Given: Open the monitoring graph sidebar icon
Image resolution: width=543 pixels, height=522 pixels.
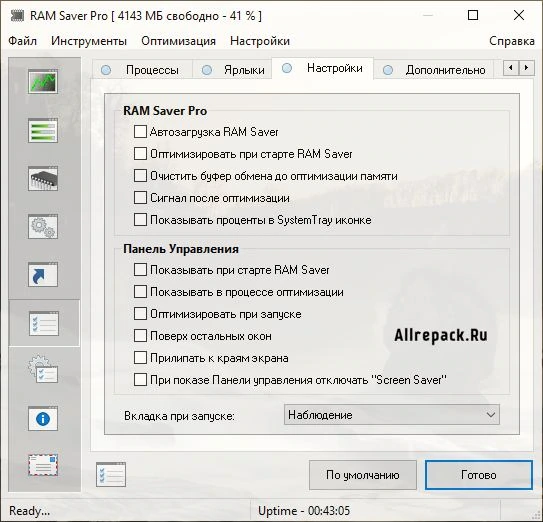Looking at the screenshot, I should tap(43, 81).
